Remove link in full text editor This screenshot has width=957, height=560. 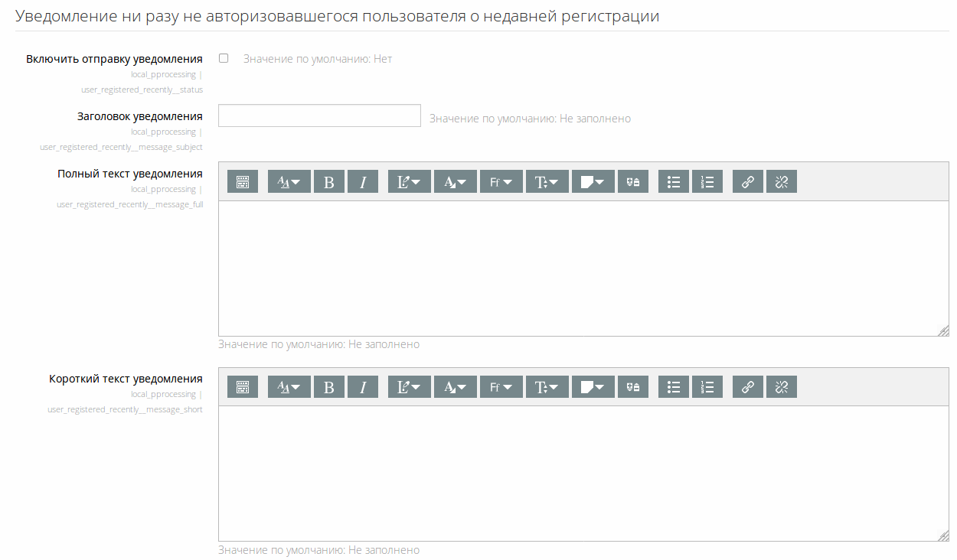click(x=782, y=181)
